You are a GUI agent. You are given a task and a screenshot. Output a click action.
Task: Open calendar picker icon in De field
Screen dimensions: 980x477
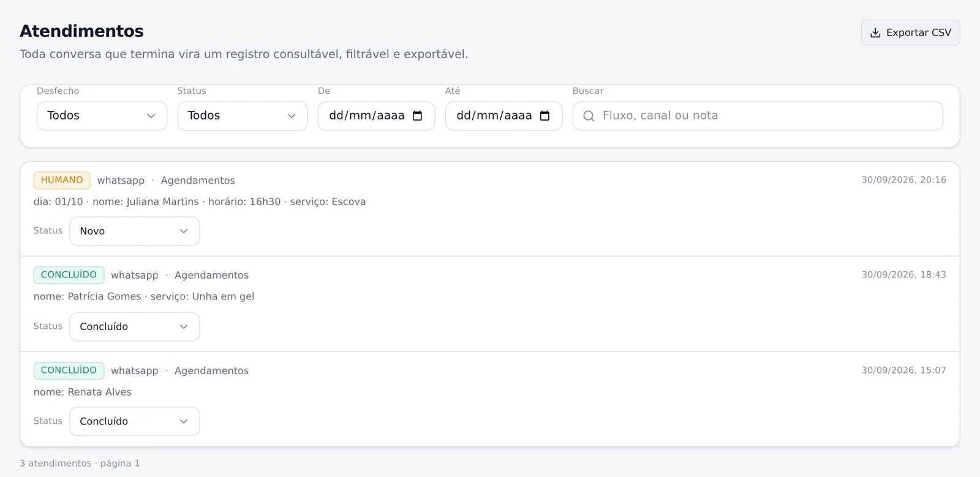[x=418, y=116]
